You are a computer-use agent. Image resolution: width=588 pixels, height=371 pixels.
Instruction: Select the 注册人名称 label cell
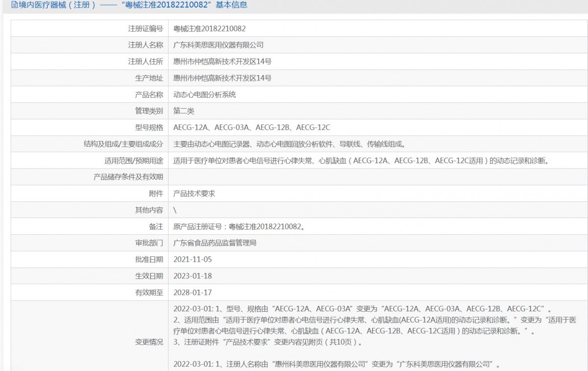click(89, 45)
